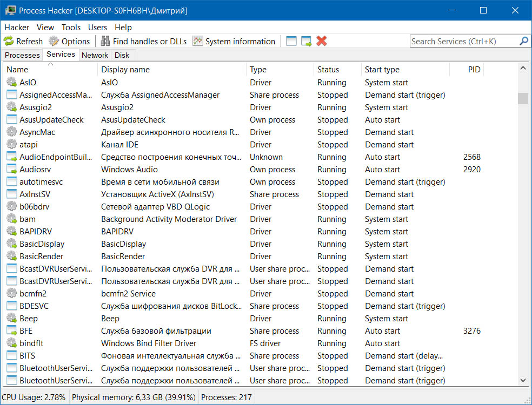Click PID 2920 in the list
The height and width of the screenshot is (405, 532).
click(x=472, y=170)
